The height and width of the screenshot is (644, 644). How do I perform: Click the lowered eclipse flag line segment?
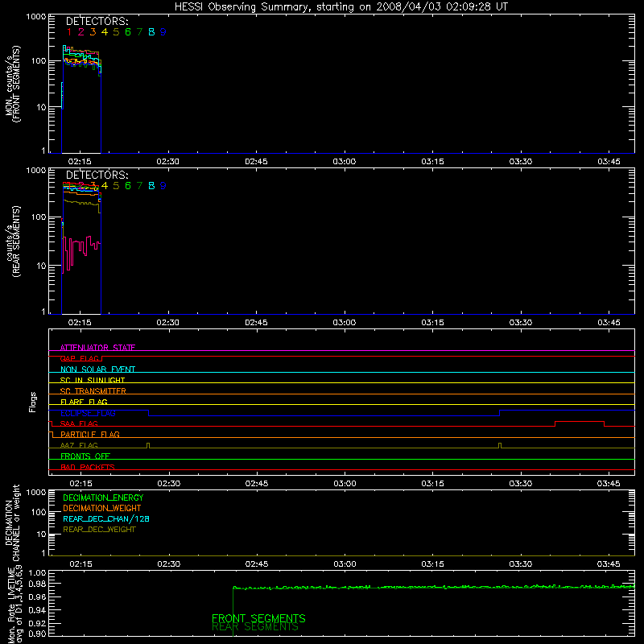click(x=324, y=416)
